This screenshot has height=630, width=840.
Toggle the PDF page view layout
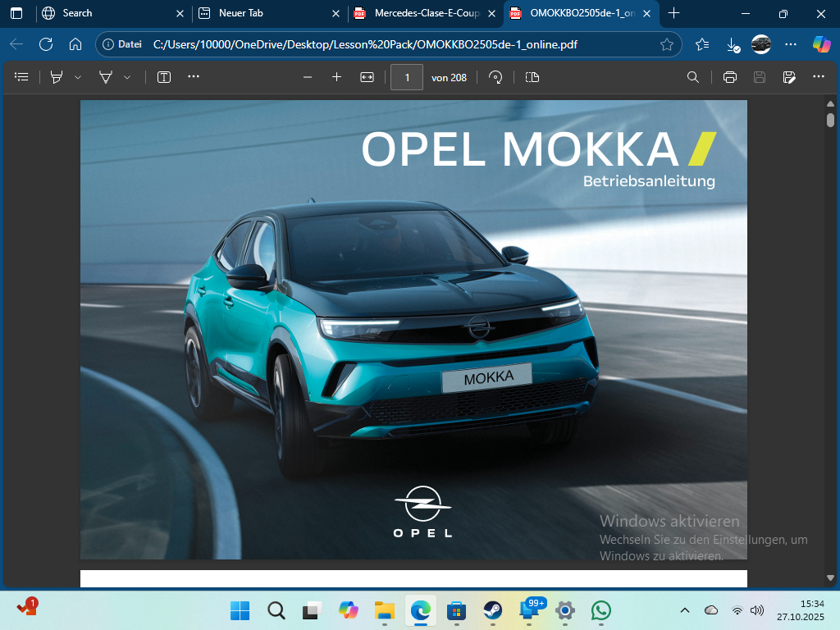[x=532, y=77]
